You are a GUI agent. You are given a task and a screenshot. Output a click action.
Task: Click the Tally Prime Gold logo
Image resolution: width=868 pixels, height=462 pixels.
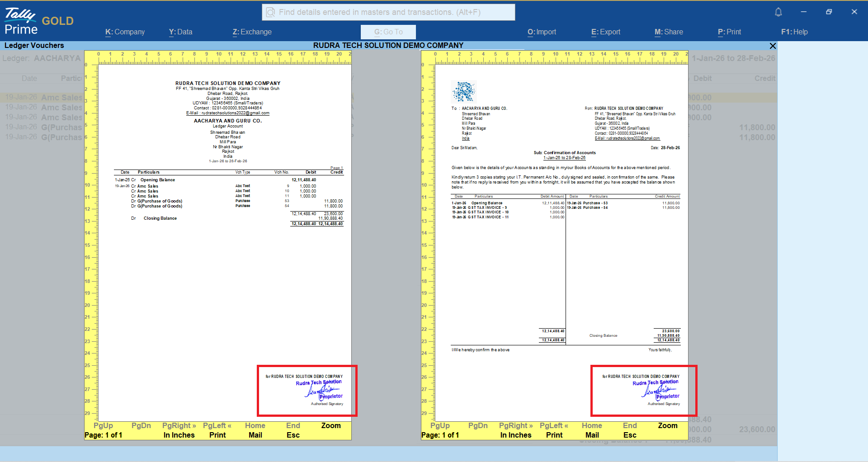point(38,21)
